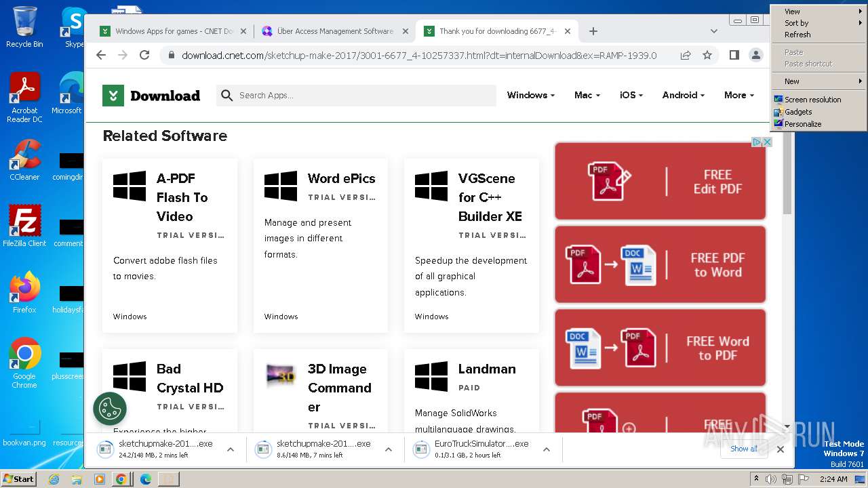Open Chrome's side panel icon
The image size is (868, 488).
(734, 55)
